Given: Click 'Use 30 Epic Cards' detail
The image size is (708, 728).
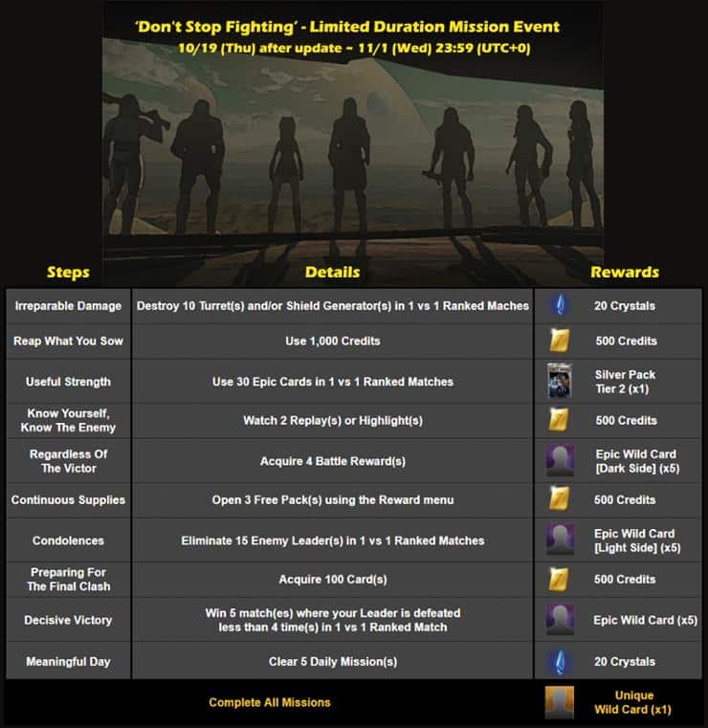Looking at the screenshot, I should pos(332,382).
